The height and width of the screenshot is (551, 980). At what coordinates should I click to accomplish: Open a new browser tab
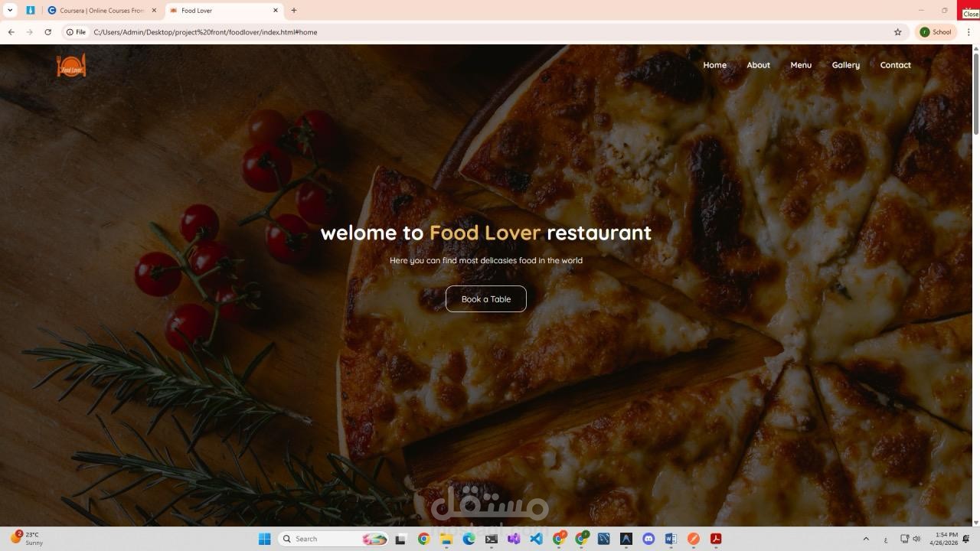293,11
